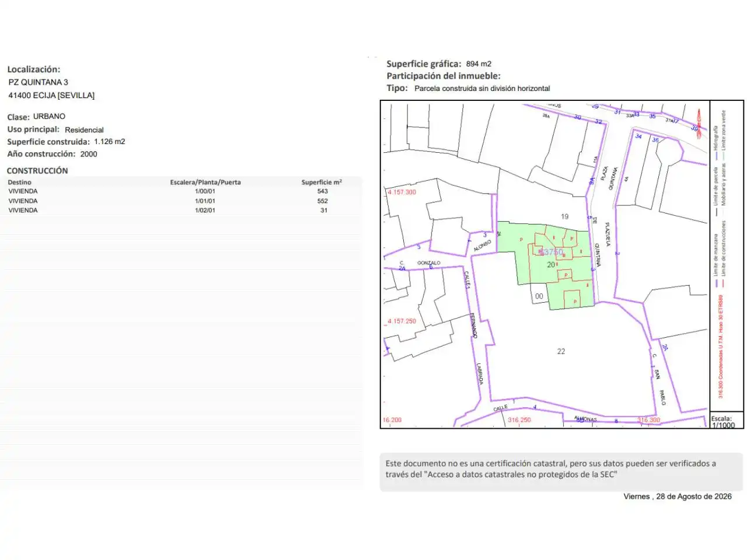Click the red Límite de construcciones legend line
The height and width of the screenshot is (560, 747).
724,283
